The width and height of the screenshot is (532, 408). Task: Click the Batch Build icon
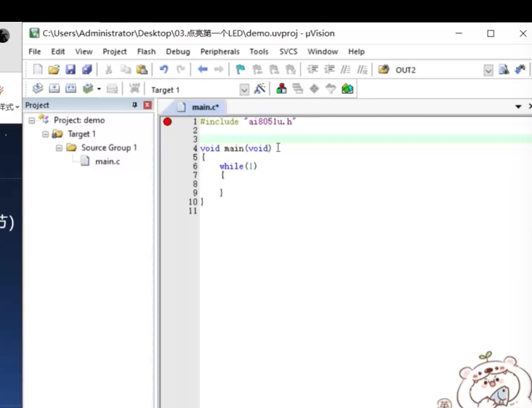point(87,89)
